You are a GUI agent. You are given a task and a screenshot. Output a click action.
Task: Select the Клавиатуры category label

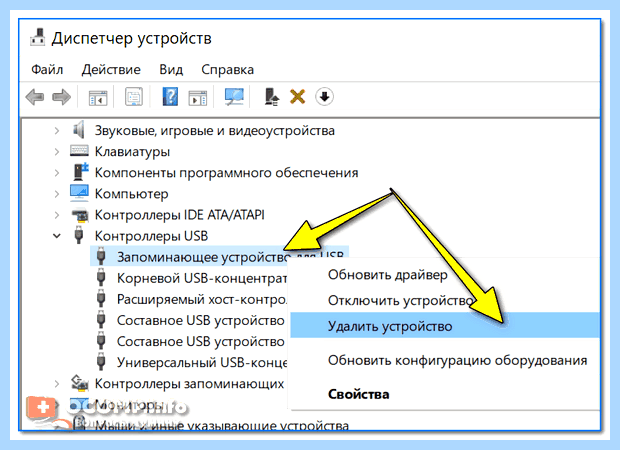point(132,151)
